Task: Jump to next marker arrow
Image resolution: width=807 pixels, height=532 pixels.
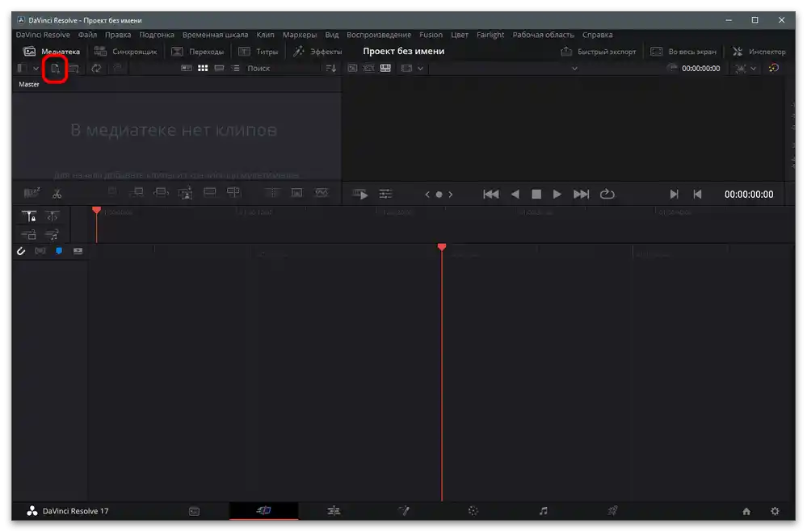Action: (x=451, y=195)
